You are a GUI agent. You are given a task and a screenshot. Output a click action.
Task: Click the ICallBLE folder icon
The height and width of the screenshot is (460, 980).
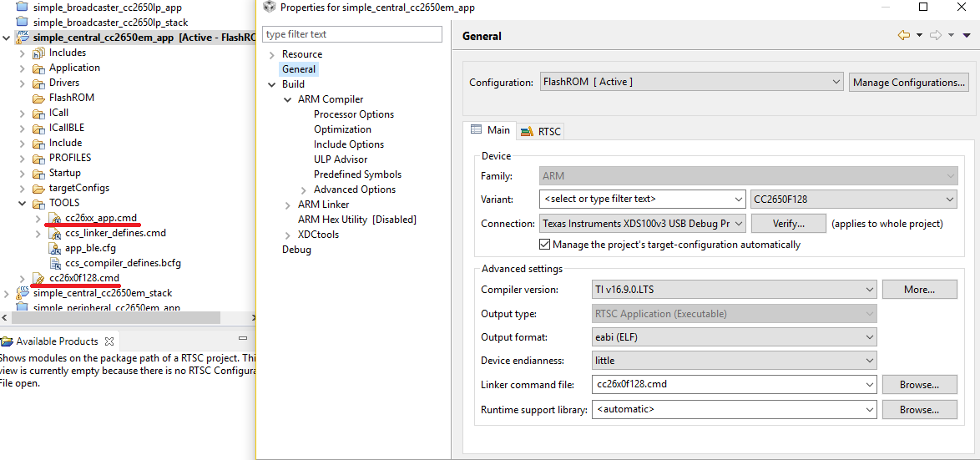tap(38, 128)
